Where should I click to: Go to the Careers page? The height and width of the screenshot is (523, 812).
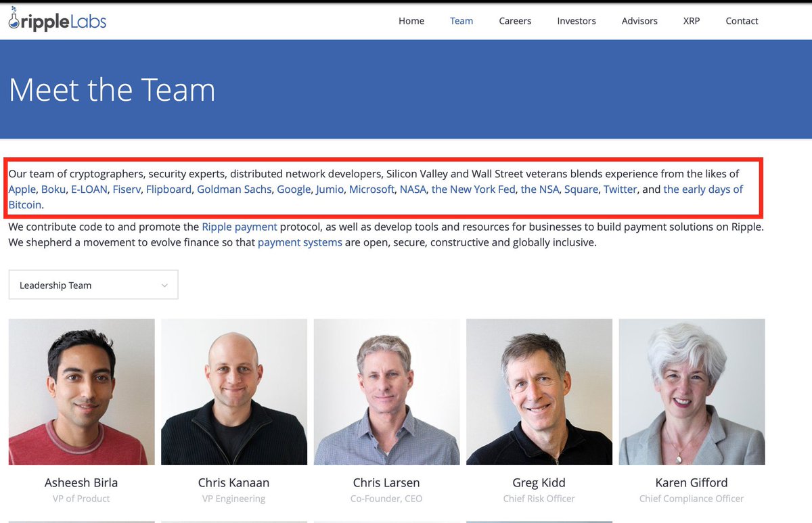(x=515, y=21)
